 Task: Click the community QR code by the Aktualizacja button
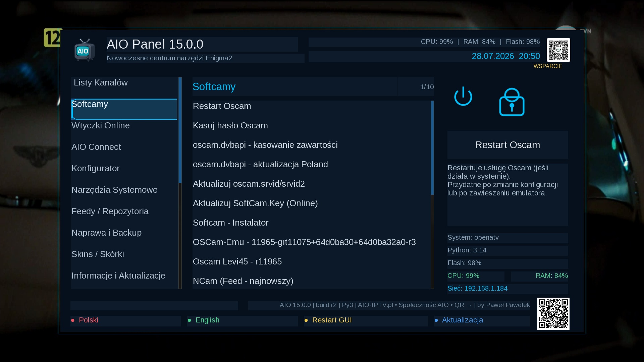tap(553, 314)
